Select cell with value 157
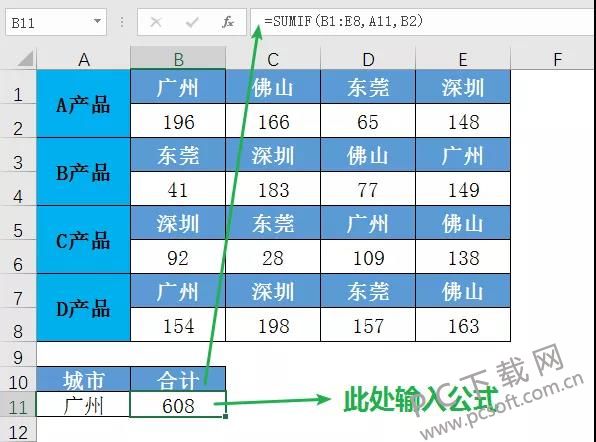Screen dimensions: 596x442 coord(368,325)
